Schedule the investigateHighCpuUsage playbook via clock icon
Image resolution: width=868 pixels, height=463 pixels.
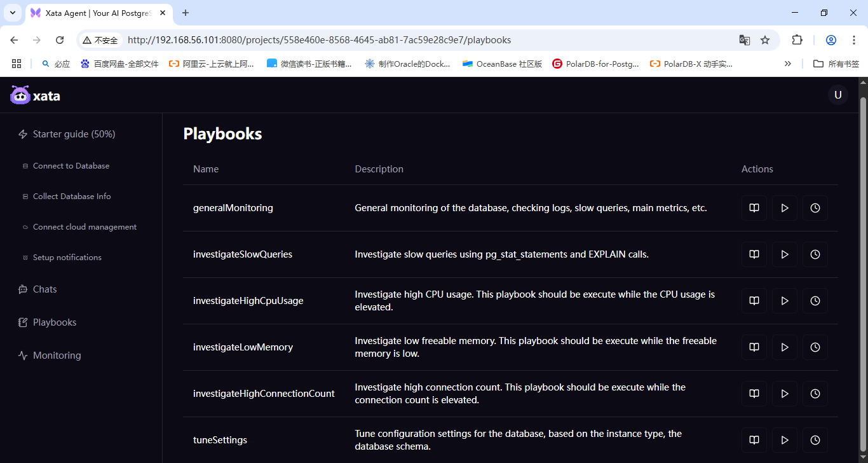click(815, 300)
